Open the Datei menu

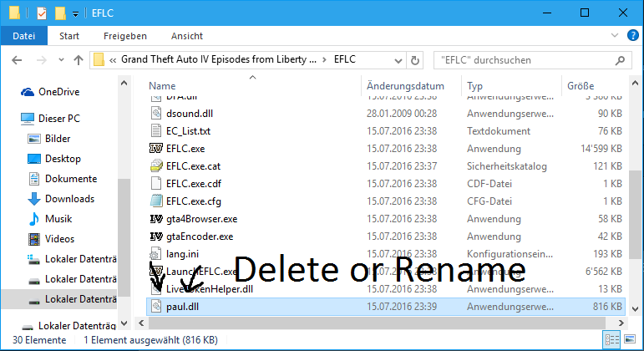24,36
